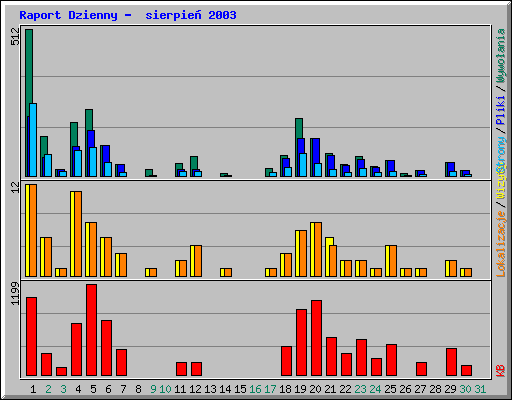Viewport: 512px width, 400px height.
Task: Click day label "21" on the x-axis
Action: (330, 389)
